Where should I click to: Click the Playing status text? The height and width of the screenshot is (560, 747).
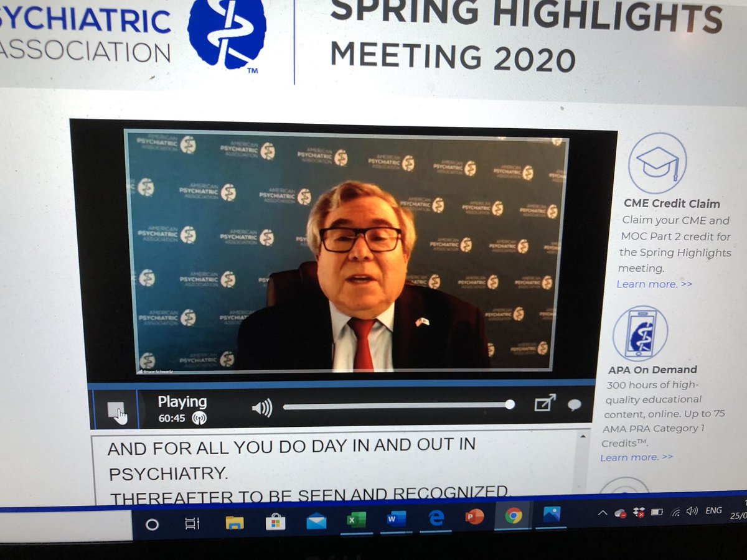click(182, 402)
